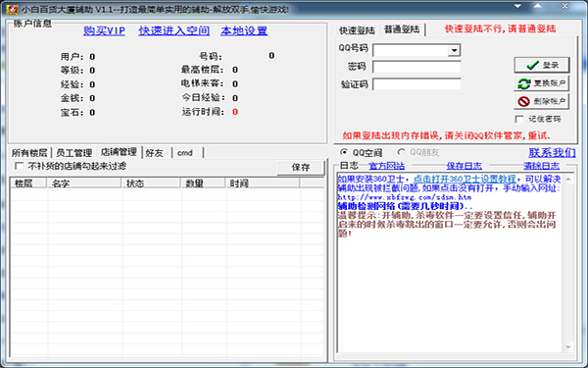Switch to 普通登陆 tab
The height and width of the screenshot is (368, 588).
(402, 29)
